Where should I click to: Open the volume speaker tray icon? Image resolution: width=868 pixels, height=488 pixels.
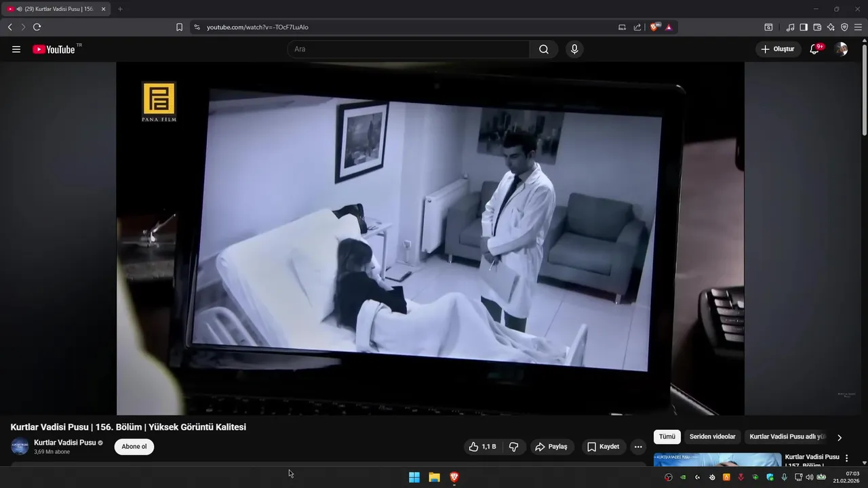point(810,477)
